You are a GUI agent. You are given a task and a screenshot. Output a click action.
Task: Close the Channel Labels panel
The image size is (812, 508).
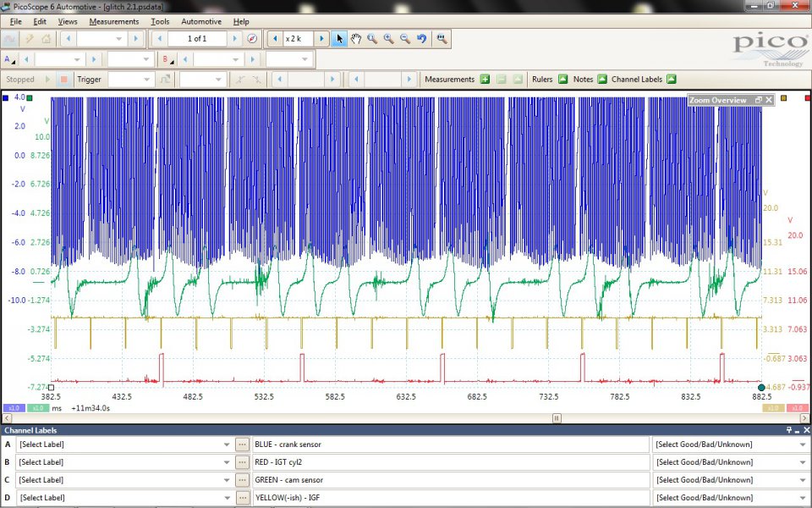(806, 430)
